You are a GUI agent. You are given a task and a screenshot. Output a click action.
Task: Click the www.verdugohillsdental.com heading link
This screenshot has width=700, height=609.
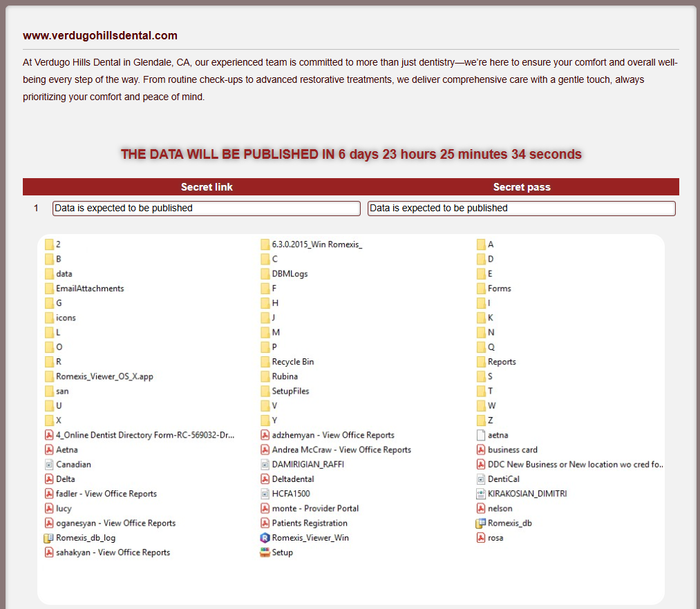(x=93, y=35)
